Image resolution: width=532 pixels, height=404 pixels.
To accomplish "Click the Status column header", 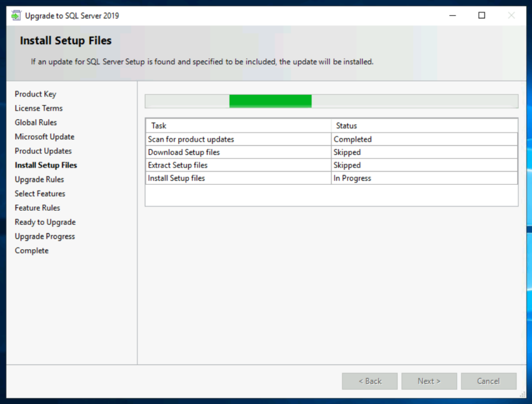I will tap(424, 126).
